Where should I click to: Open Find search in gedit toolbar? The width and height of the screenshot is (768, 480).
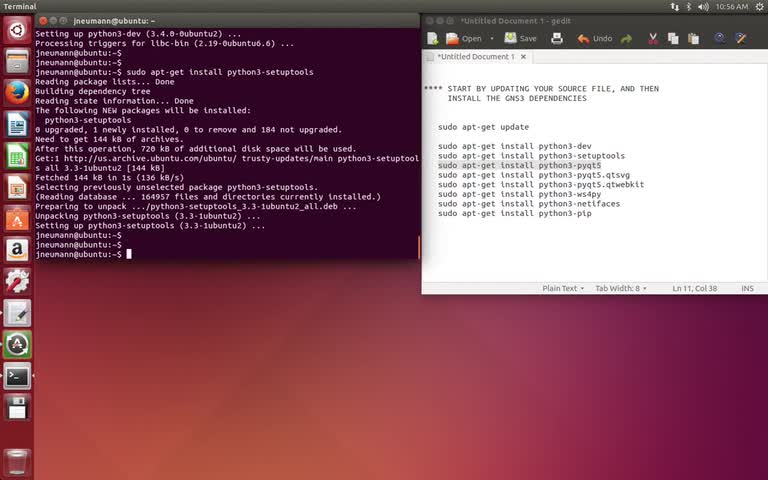pos(720,38)
